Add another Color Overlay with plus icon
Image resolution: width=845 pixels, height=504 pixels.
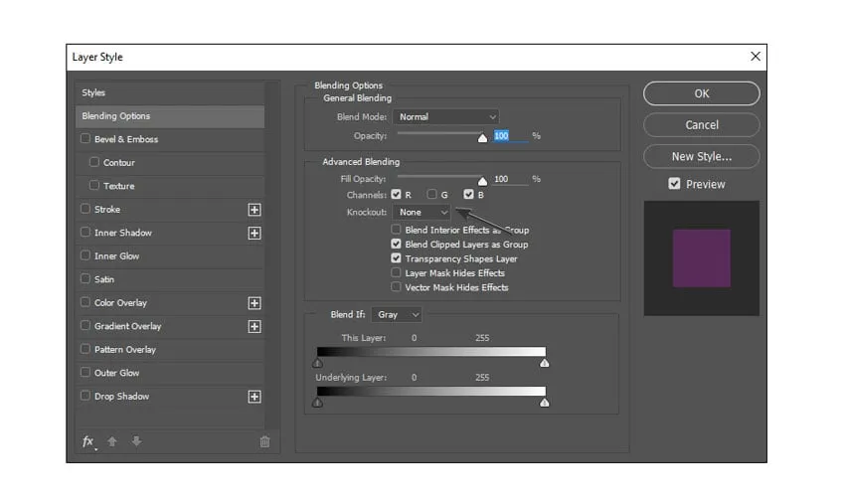coord(254,303)
